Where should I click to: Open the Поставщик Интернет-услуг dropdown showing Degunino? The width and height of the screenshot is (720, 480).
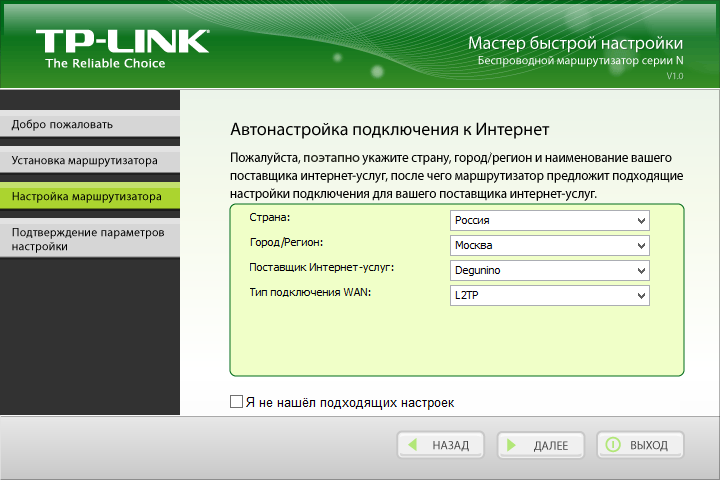550,270
